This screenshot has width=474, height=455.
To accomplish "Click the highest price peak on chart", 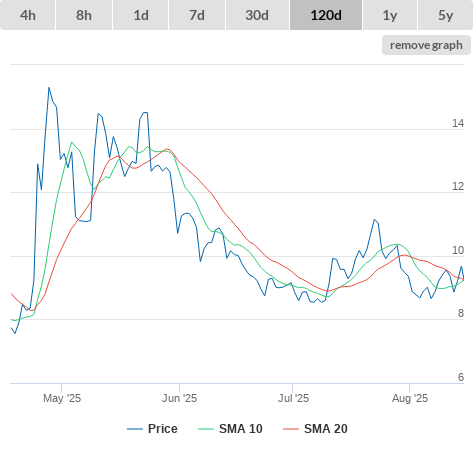I will [49, 88].
